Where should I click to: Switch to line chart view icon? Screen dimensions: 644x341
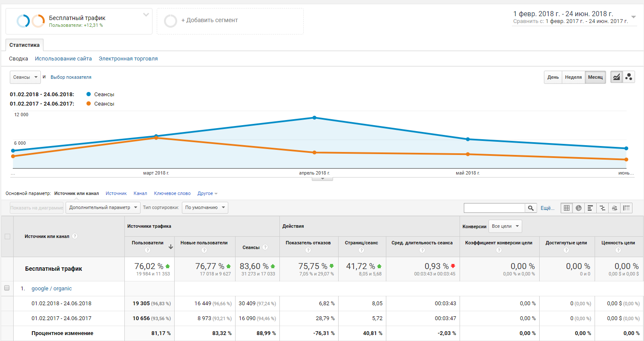pyautogui.click(x=616, y=77)
